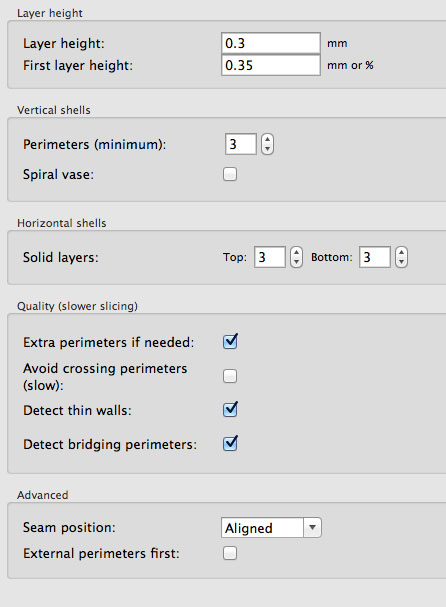Enable External perimeters first checkbox
The image size is (446, 607).
coord(230,553)
